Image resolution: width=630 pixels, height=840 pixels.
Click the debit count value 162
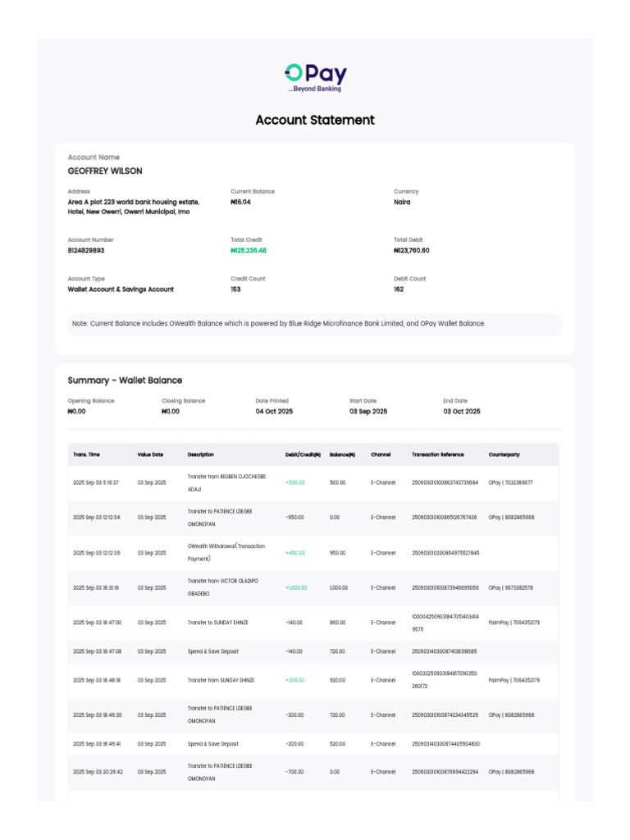pos(399,290)
